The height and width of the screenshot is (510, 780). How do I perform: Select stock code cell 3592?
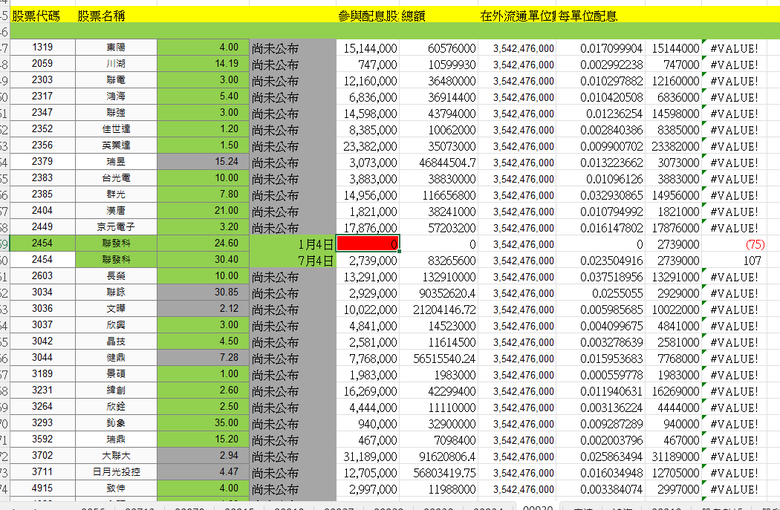coord(43,439)
